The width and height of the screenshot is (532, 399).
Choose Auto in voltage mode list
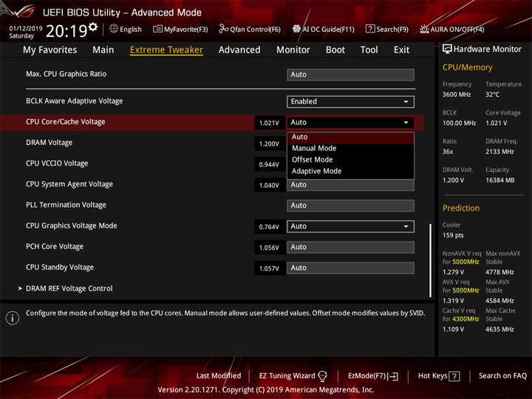click(350, 137)
